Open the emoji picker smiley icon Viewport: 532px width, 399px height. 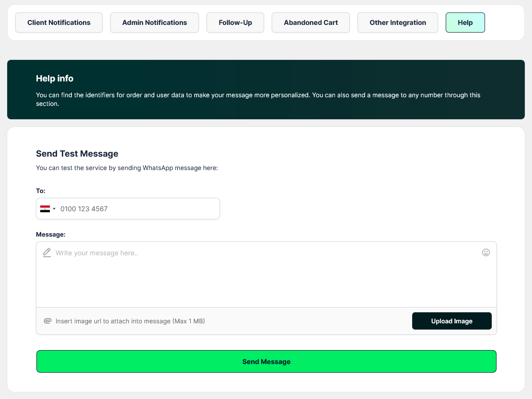486,252
